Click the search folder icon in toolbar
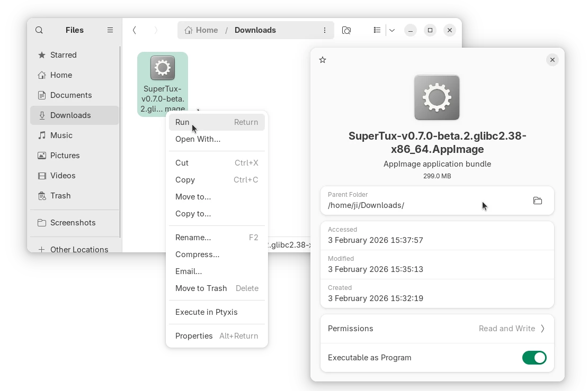The image size is (588, 391). click(x=346, y=30)
